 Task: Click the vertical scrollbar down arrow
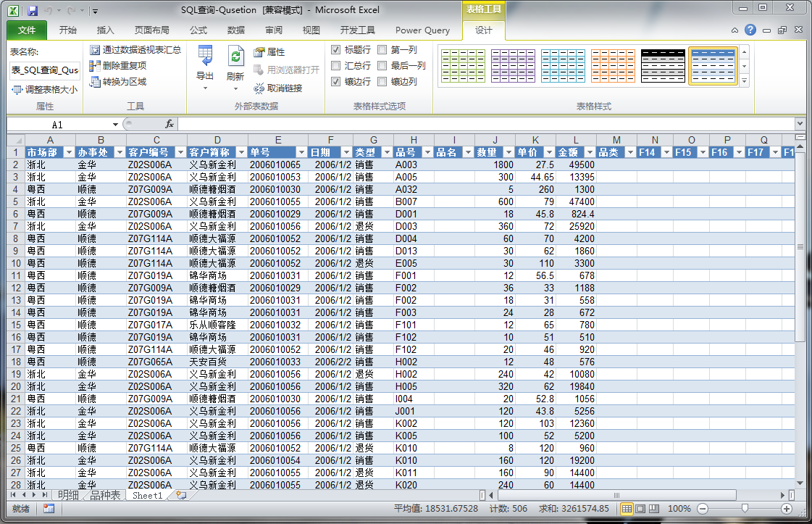(800, 483)
